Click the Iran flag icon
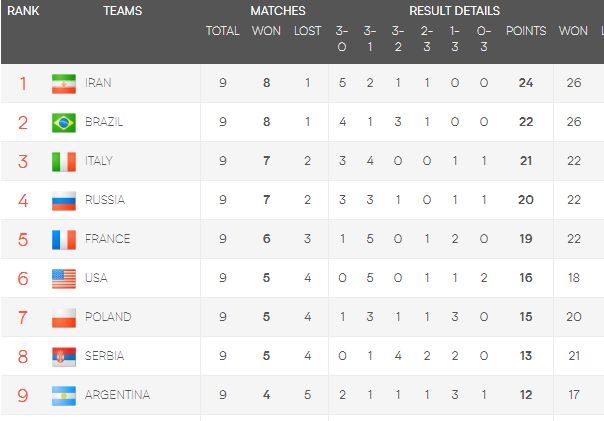The width and height of the screenshot is (604, 421). click(64, 84)
